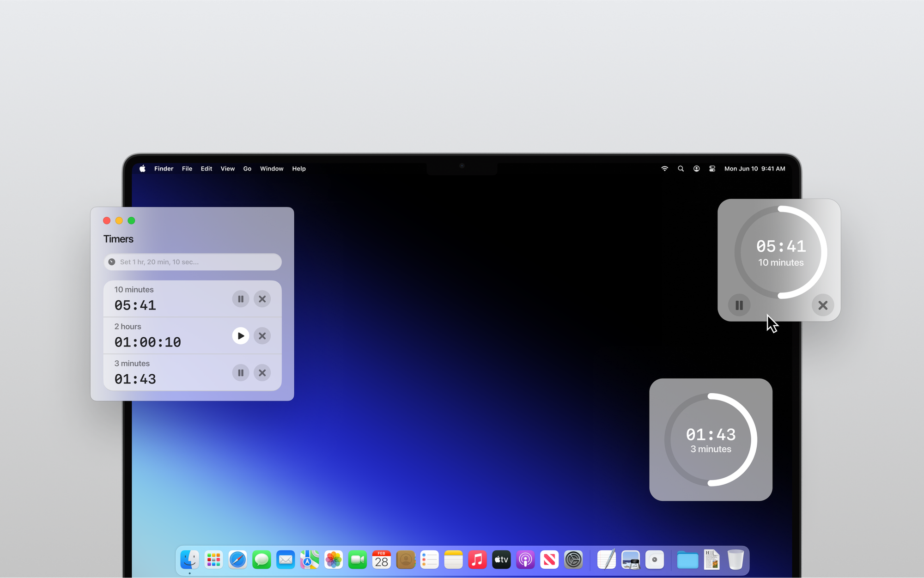924x578 pixels.
Task: Open the Window menu
Action: click(x=272, y=169)
